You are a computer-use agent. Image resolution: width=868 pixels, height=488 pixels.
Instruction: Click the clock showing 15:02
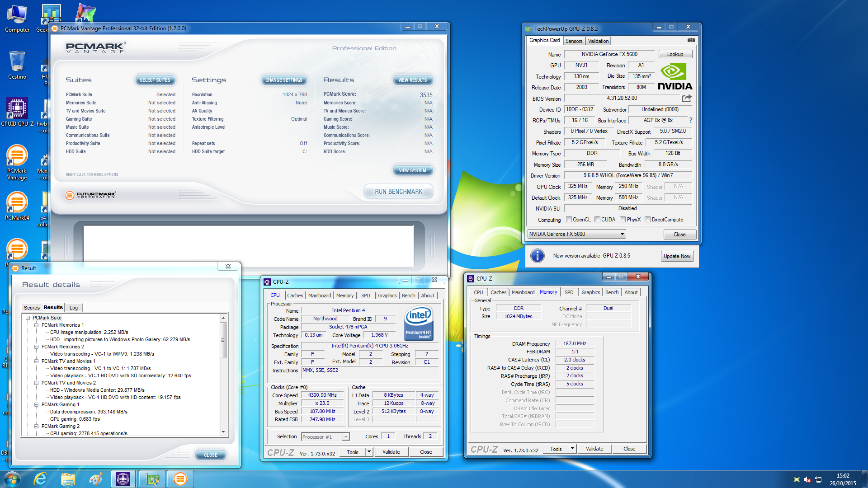tap(843, 476)
